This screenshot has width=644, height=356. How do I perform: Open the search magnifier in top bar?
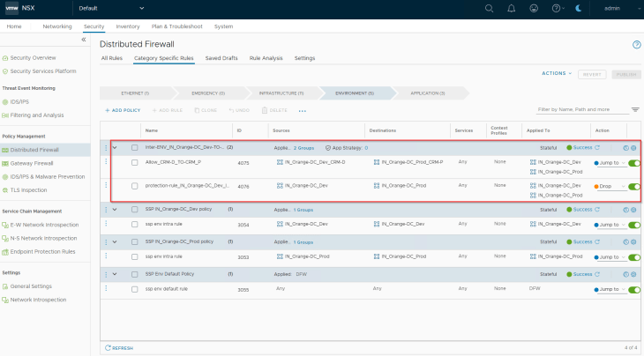(x=490, y=8)
